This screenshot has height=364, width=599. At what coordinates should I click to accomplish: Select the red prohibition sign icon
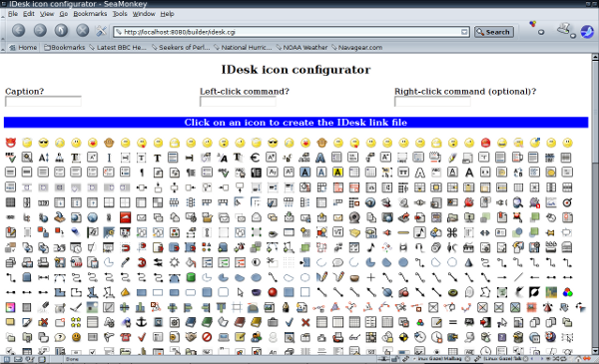pos(207,337)
